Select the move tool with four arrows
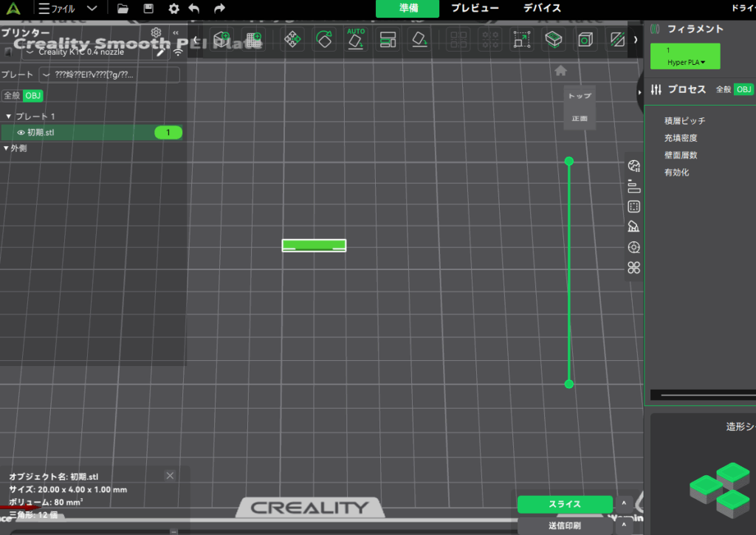Screen dimensions: 756x535 coord(292,40)
